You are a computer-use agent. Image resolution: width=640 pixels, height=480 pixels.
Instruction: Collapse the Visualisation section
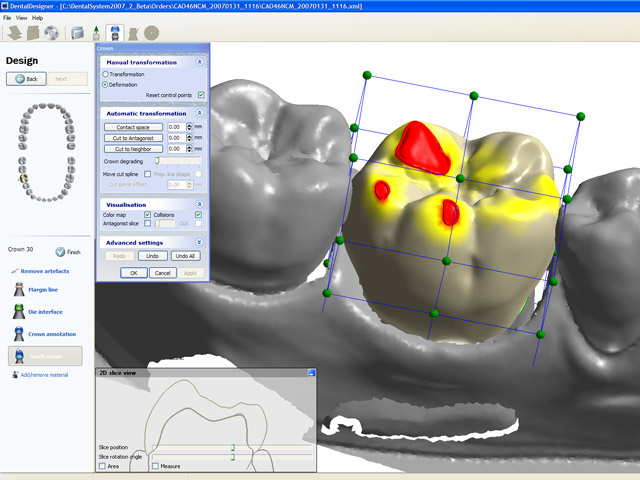199,204
